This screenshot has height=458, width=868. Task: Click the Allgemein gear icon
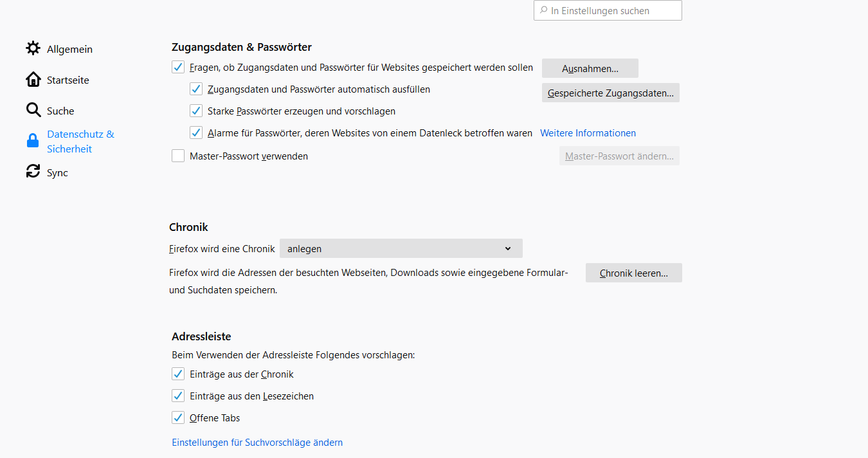point(33,49)
